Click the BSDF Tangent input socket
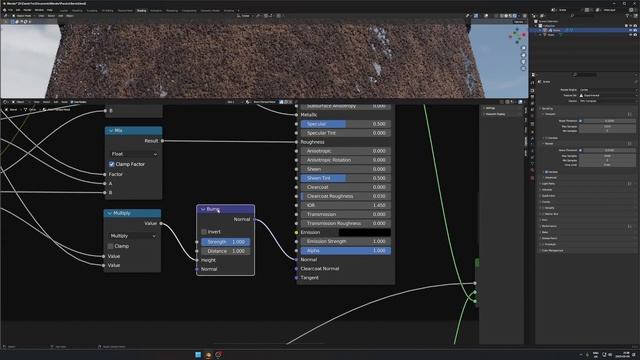Screen dimensions: 640x360 296,278
